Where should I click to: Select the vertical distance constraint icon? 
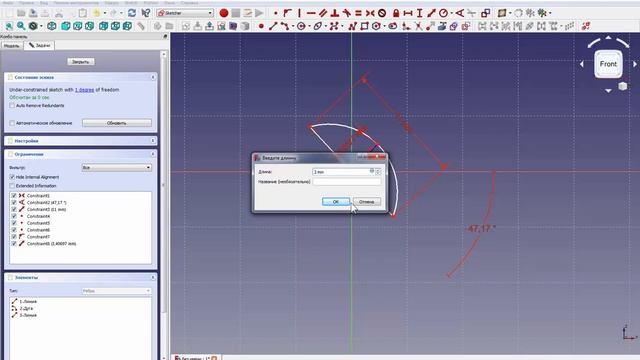coord(419,13)
